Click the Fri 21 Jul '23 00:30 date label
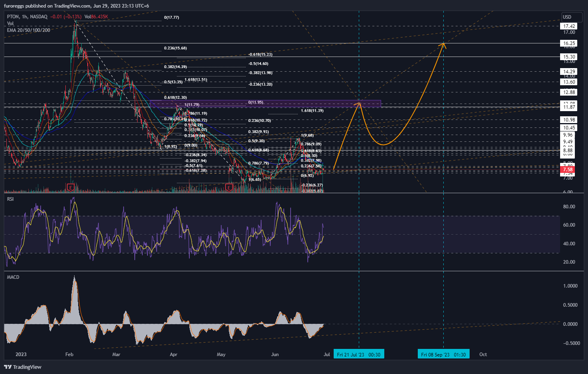The height and width of the screenshot is (374, 588). [359, 354]
